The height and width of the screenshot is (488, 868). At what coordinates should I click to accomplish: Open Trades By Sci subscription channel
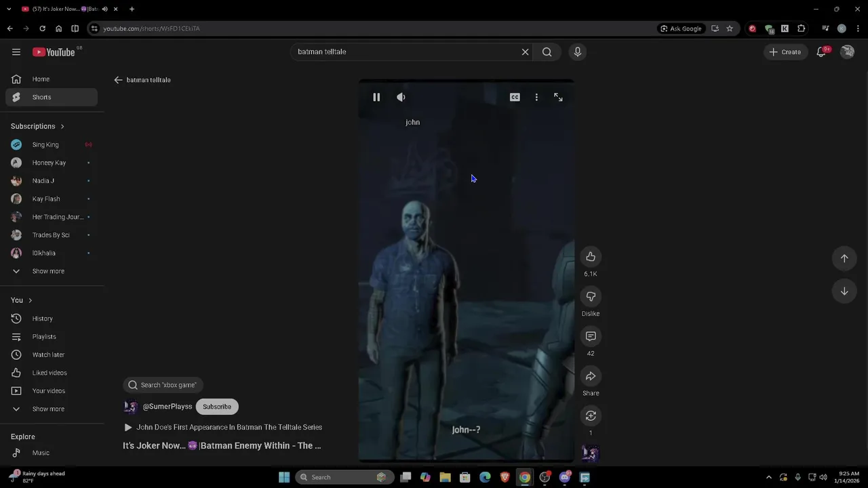pos(52,235)
